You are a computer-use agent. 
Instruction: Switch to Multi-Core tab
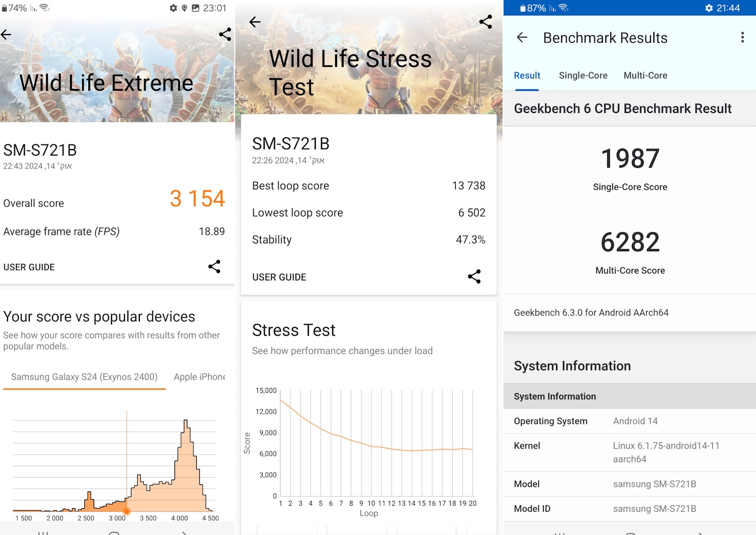point(645,76)
